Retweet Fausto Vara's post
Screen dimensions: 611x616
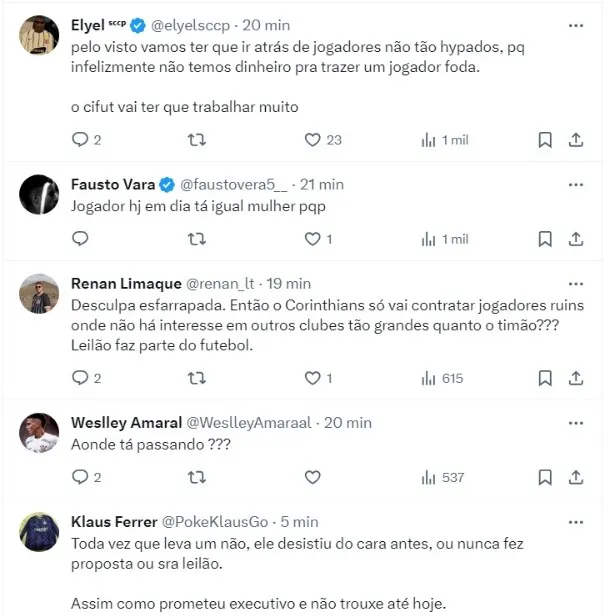coord(197,239)
